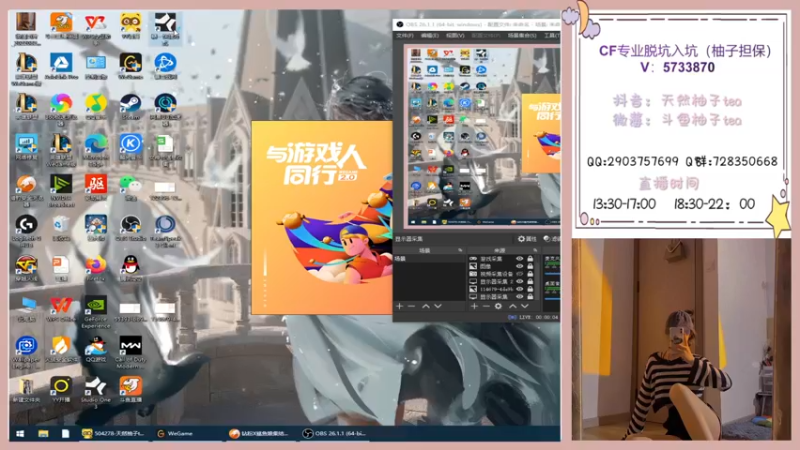Toggle visibility eye for the 显示器采集 2 source
The height and width of the screenshot is (450, 800).
click(519, 282)
